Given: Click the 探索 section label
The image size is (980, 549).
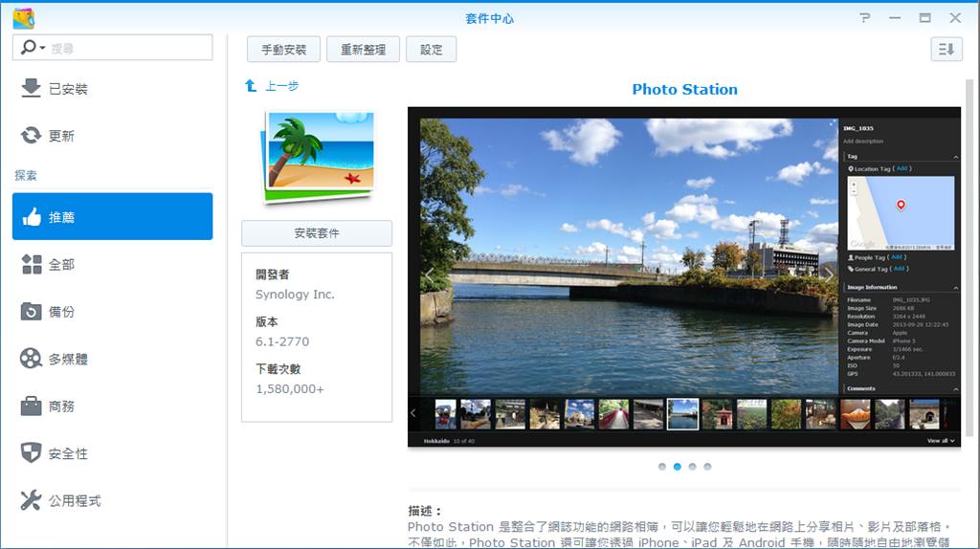Looking at the screenshot, I should (26, 175).
